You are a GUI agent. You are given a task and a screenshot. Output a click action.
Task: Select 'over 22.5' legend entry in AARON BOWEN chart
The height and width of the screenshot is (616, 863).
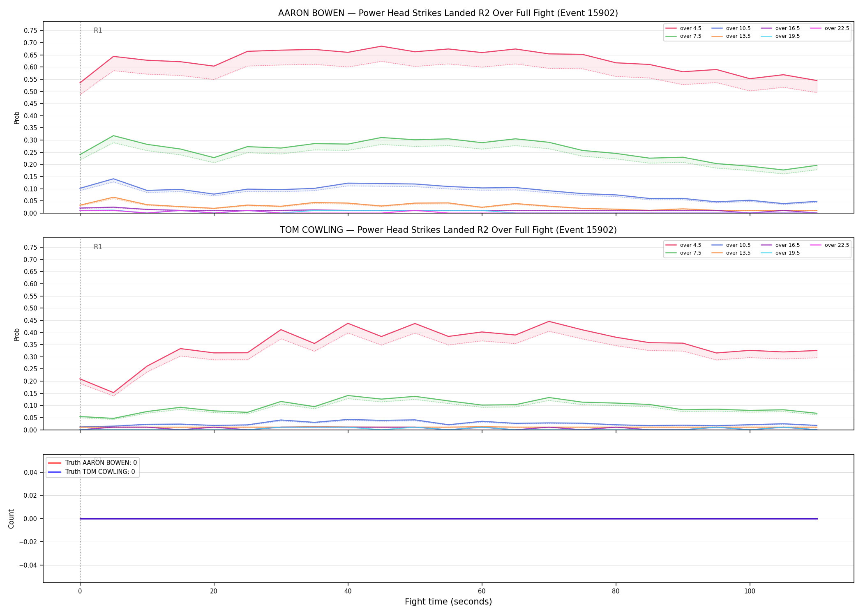[830, 28]
